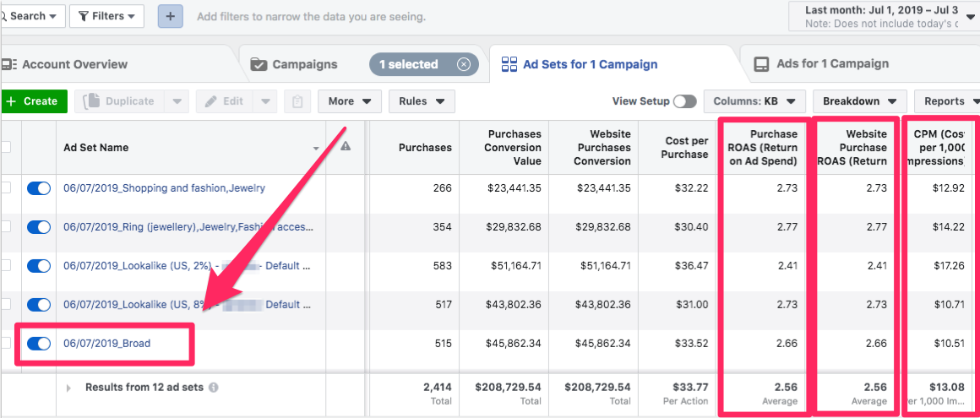Viewport: 980px width, 418px height.
Task: Expand the Results from 12 ad sets row
Action: tap(69, 388)
